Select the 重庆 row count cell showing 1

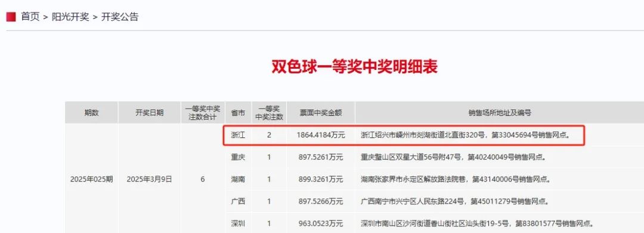coord(269,157)
